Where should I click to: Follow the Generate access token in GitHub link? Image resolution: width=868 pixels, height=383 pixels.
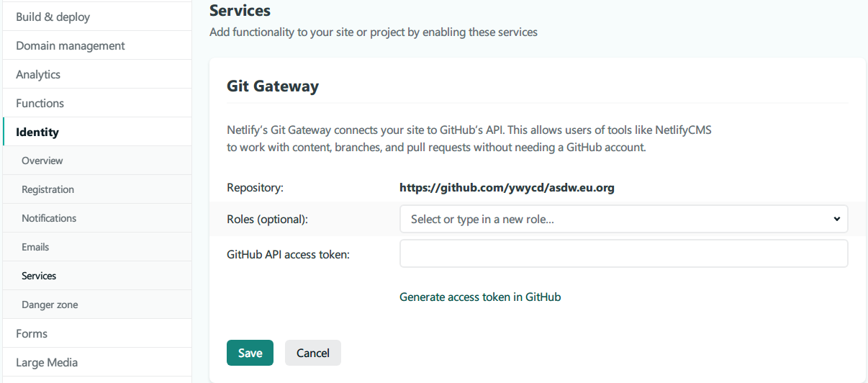tap(480, 297)
